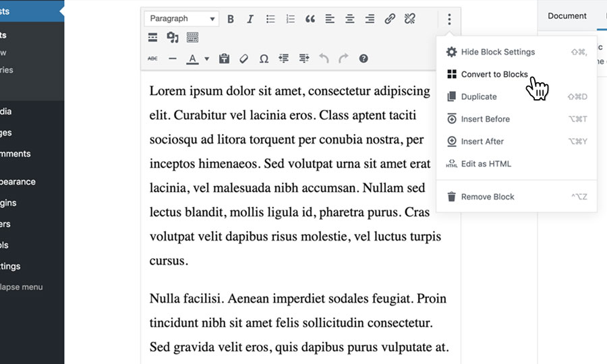Switch to the Document tab

coord(567,16)
